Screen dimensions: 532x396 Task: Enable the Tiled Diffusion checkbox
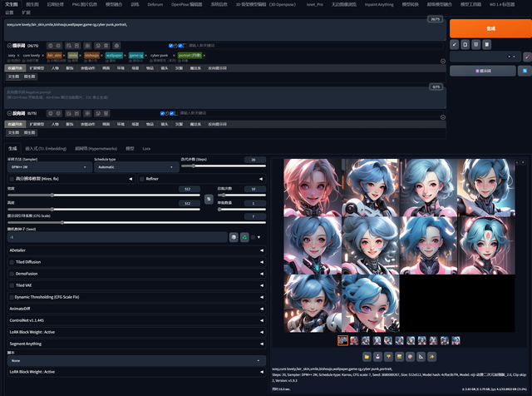(12, 261)
